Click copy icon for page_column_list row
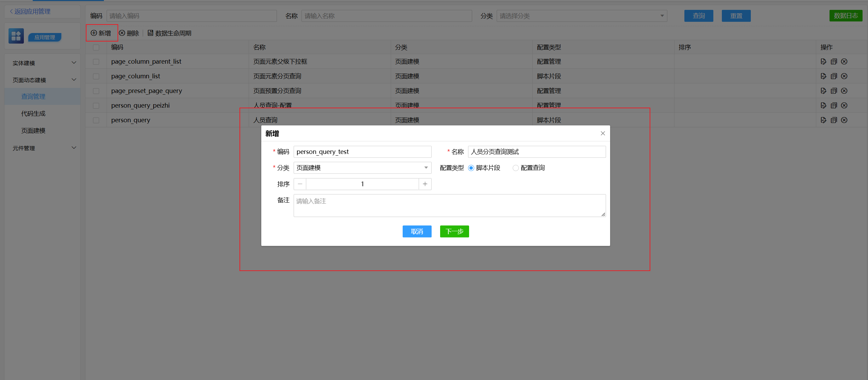Screen dimensions: 868x380 [834, 76]
